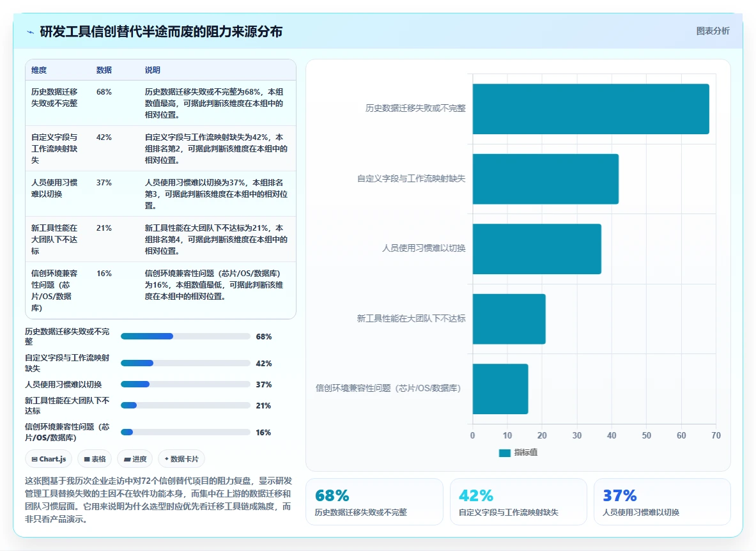Click the 16% value beside the progress bar
Viewport: 756px width, 551px height.
pyautogui.click(x=263, y=432)
